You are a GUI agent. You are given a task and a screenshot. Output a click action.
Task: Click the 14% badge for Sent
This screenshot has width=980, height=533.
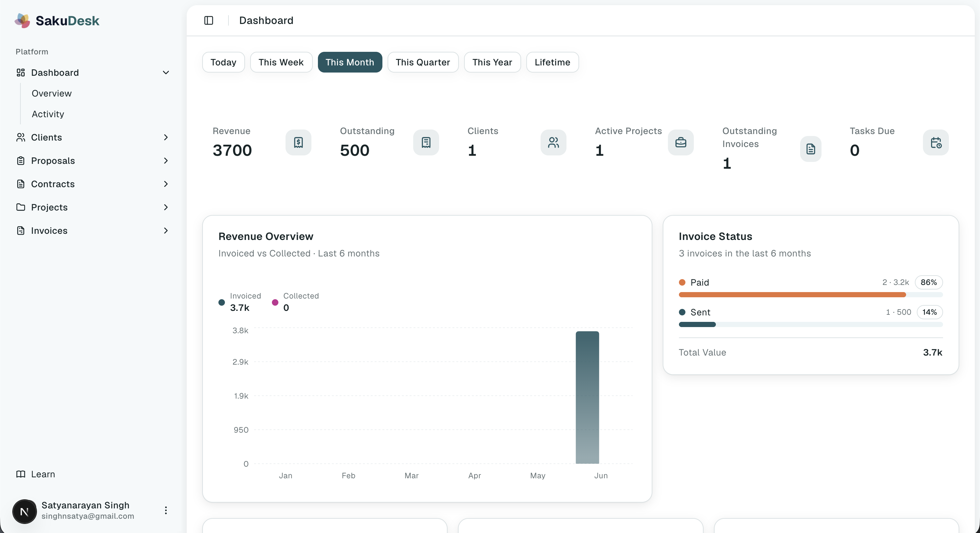pyautogui.click(x=929, y=312)
